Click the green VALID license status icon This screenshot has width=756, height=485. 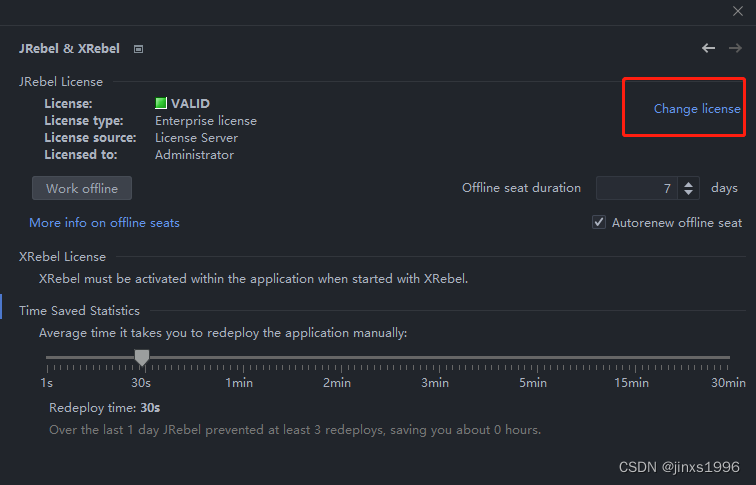[161, 103]
